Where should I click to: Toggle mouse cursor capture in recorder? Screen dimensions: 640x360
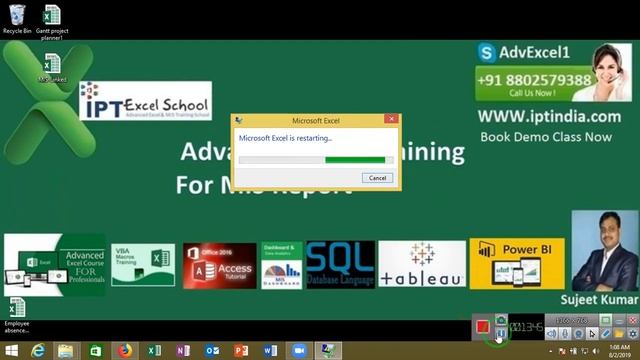592,333
